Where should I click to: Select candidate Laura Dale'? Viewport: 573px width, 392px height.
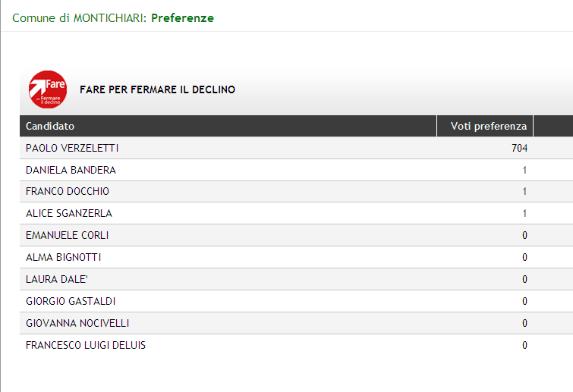pos(58,280)
